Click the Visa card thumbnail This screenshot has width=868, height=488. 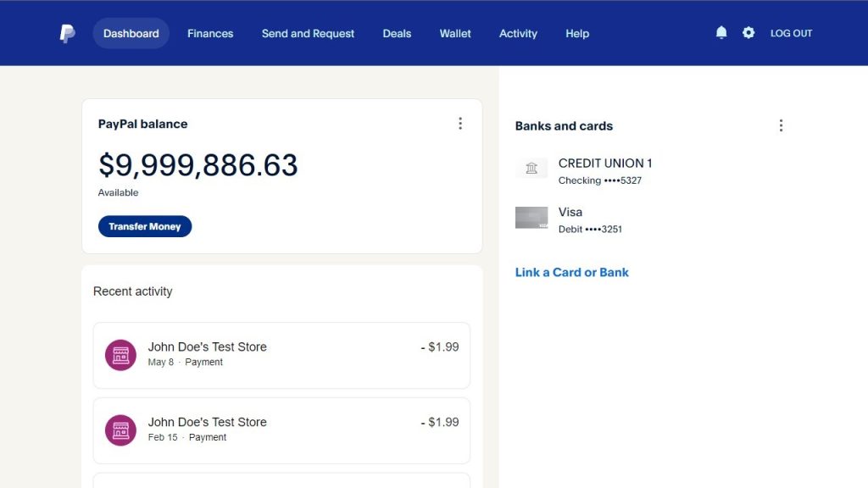531,218
